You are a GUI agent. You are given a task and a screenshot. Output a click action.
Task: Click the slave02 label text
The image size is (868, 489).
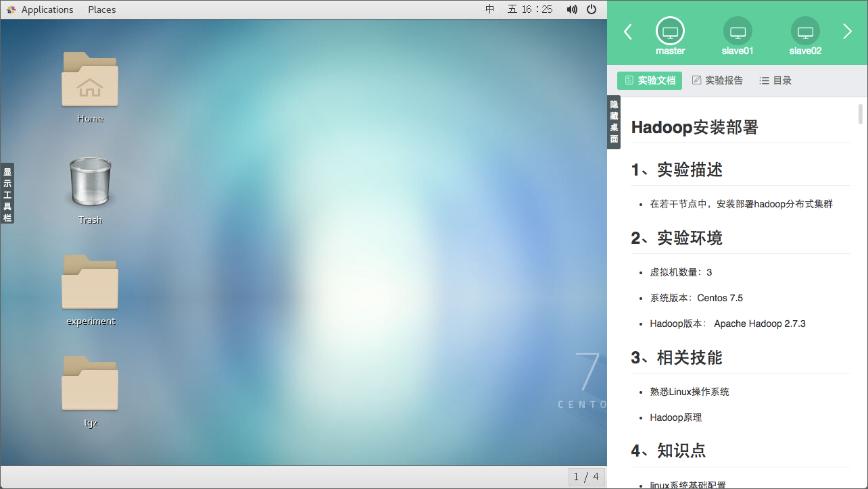tap(805, 51)
